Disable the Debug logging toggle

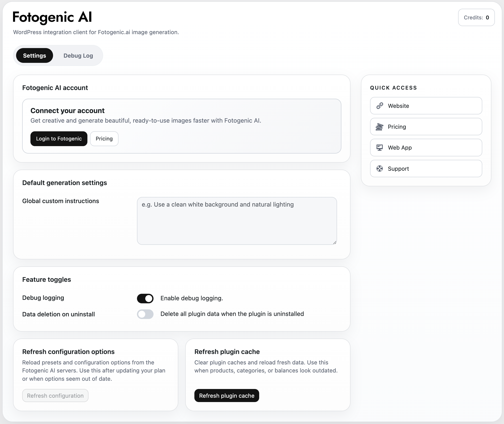(145, 298)
